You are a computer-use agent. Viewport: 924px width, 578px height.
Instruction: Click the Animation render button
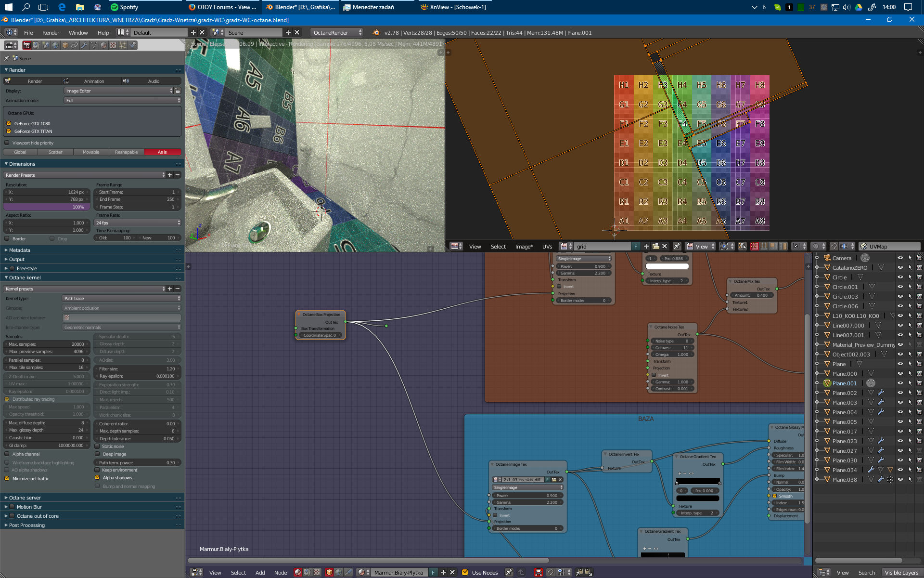(92, 81)
